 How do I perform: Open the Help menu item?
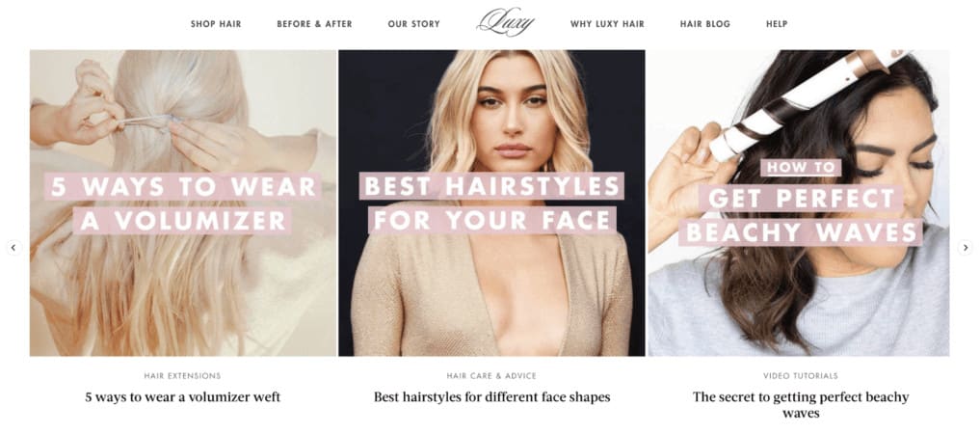[777, 24]
